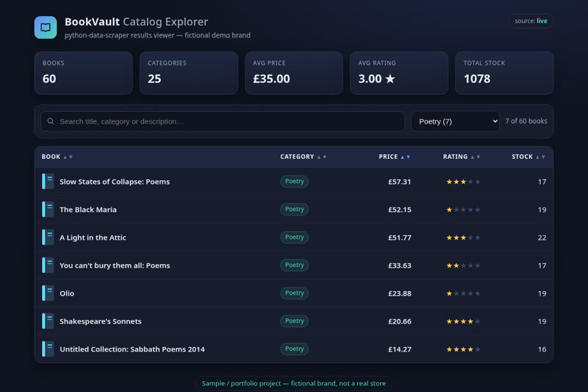588x392 pixels.
Task: Click price £52.15
Action: tap(400, 210)
